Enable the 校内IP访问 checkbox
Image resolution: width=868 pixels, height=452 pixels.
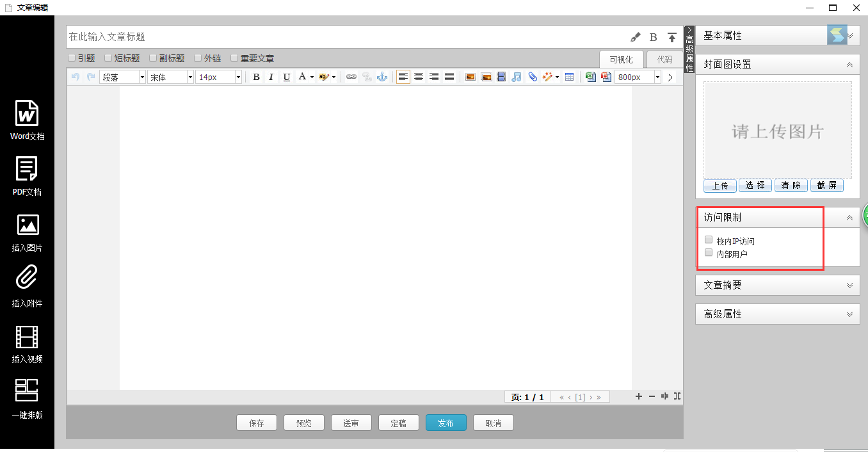pos(709,240)
